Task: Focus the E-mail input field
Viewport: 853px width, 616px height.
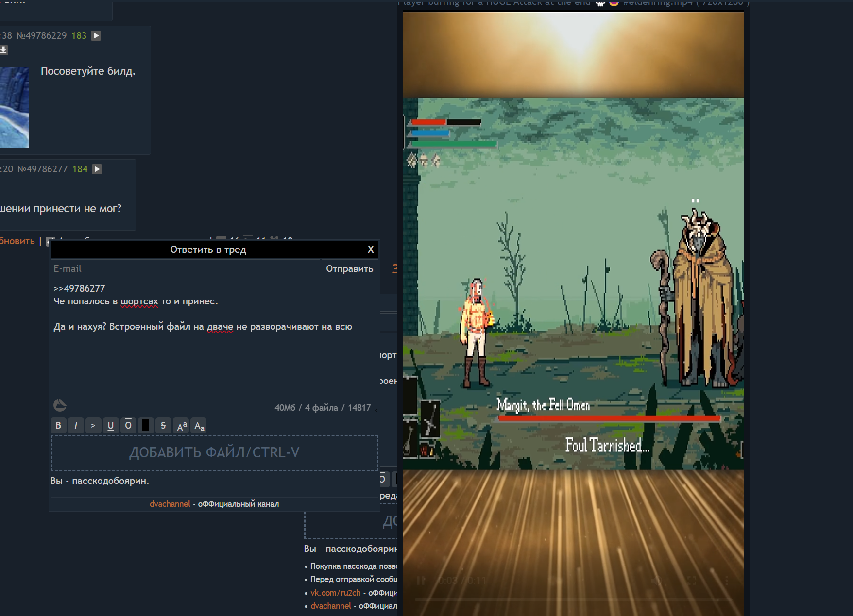Action: [185, 268]
